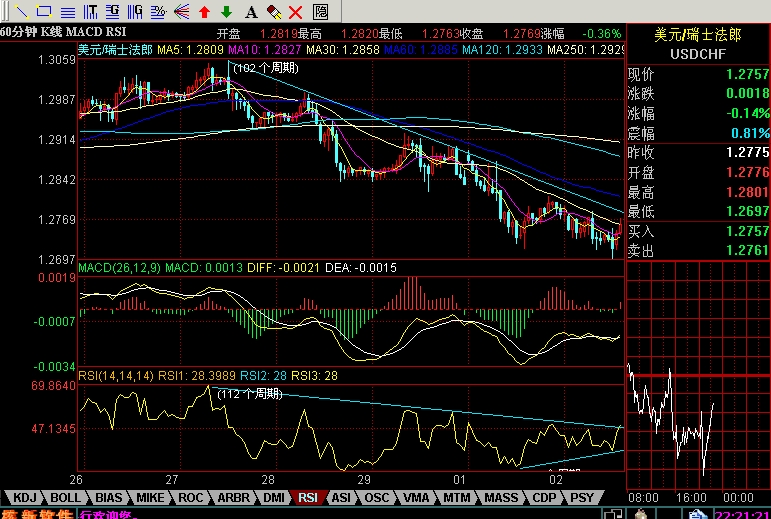Image resolution: width=771 pixels, height=519 pixels.
Task: Insert a green down arrow marker
Action: click(227, 12)
